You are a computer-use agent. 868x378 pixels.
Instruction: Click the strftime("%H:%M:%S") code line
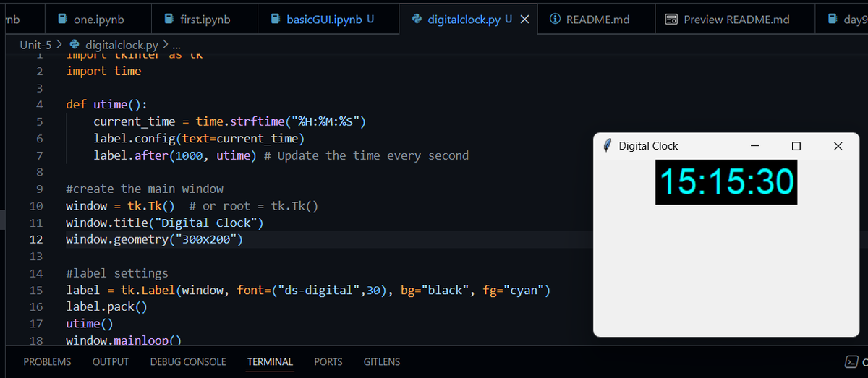(229, 121)
